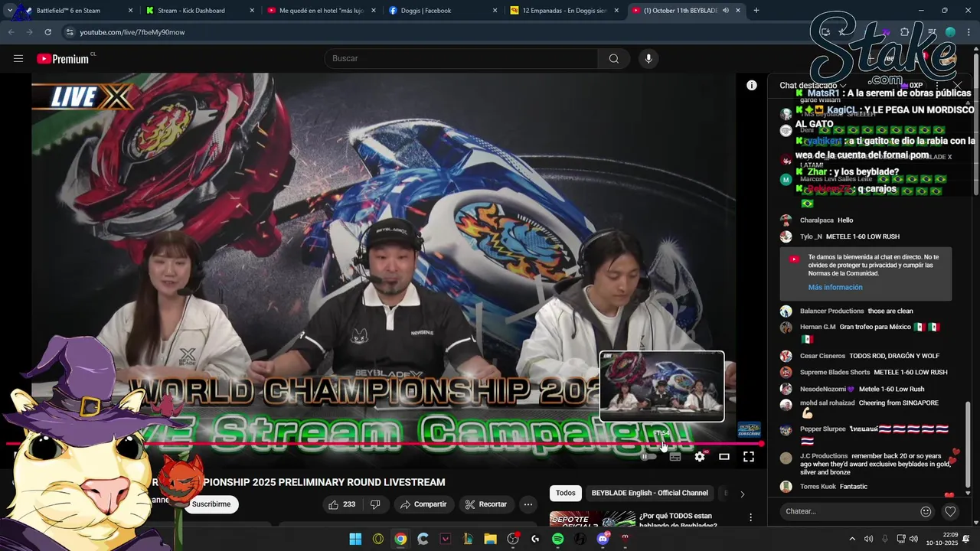The image size is (980, 551).
Task: Expand the Chat destacado dropdown
Action: point(812,86)
